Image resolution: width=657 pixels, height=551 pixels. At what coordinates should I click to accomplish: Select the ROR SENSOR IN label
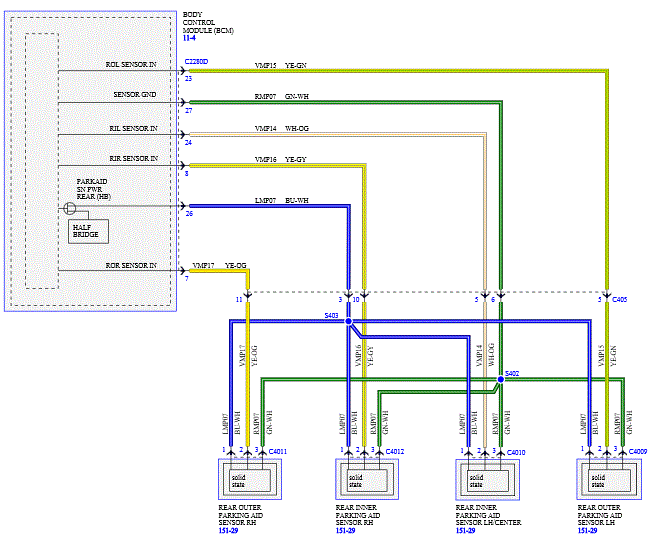coord(131,266)
